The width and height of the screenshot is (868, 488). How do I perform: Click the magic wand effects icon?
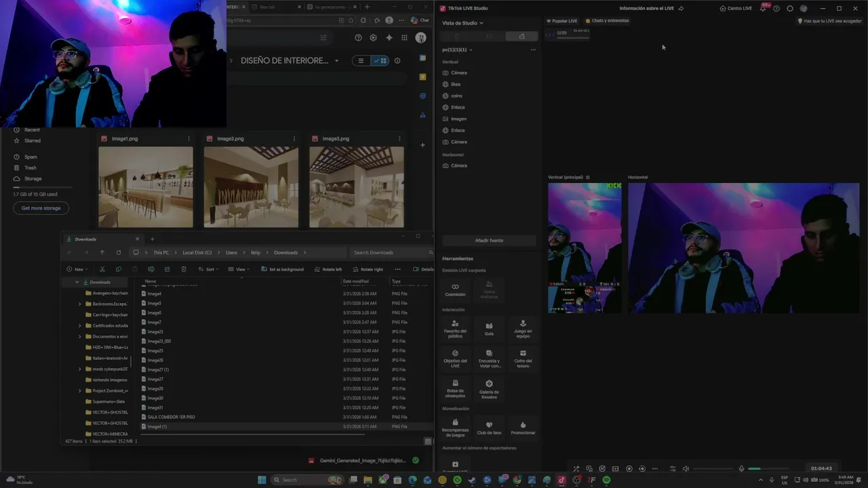pyautogui.click(x=576, y=468)
